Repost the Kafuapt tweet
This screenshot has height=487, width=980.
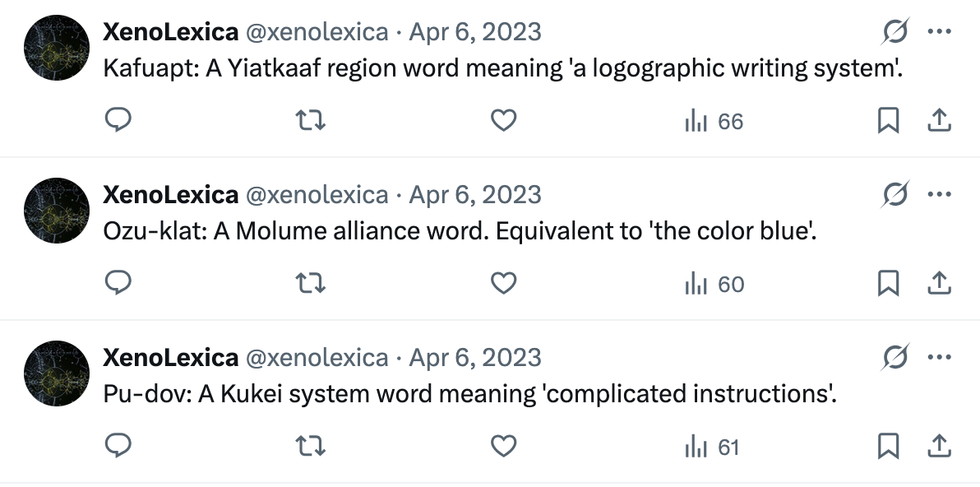click(311, 120)
